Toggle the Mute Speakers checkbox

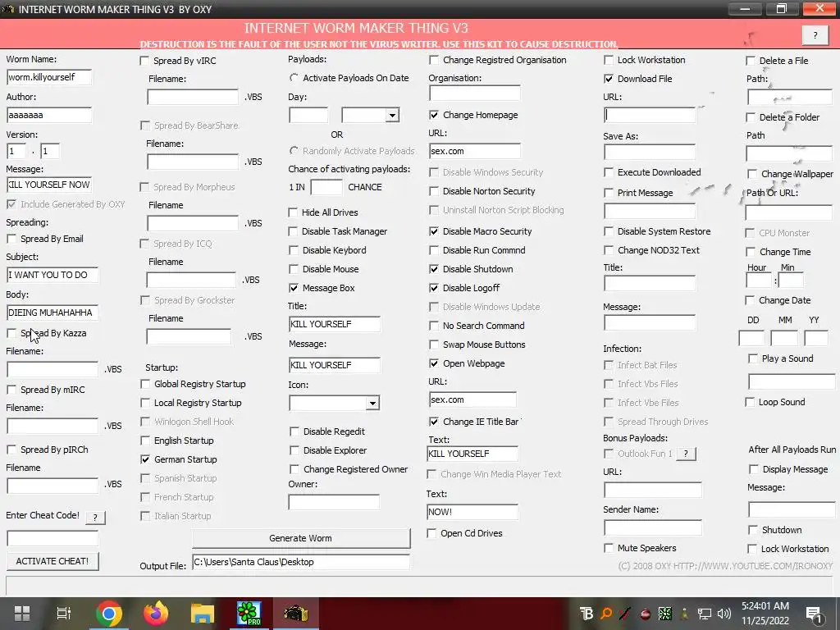click(x=609, y=548)
